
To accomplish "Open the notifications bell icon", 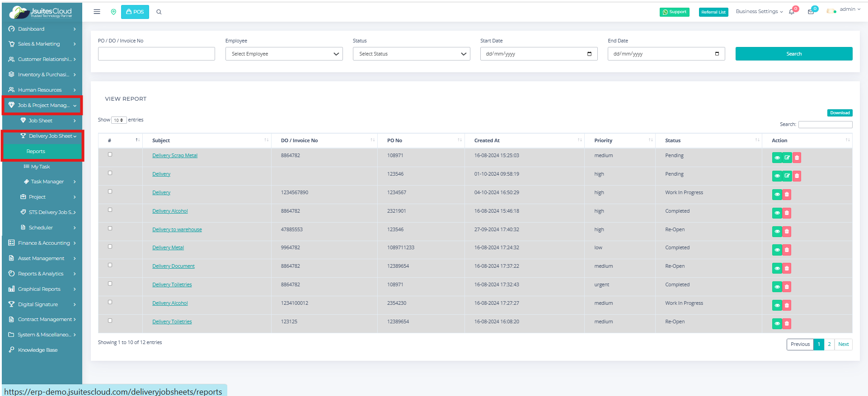I will (792, 12).
